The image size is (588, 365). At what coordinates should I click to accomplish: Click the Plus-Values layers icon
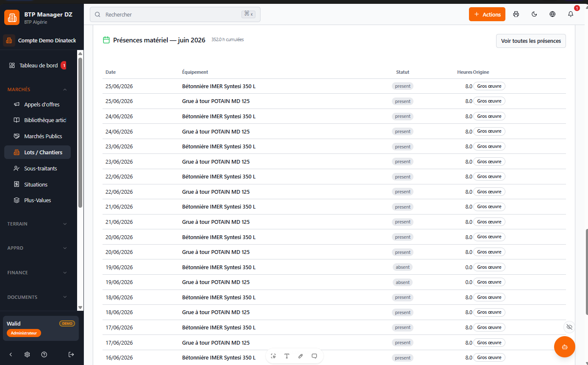point(17,200)
